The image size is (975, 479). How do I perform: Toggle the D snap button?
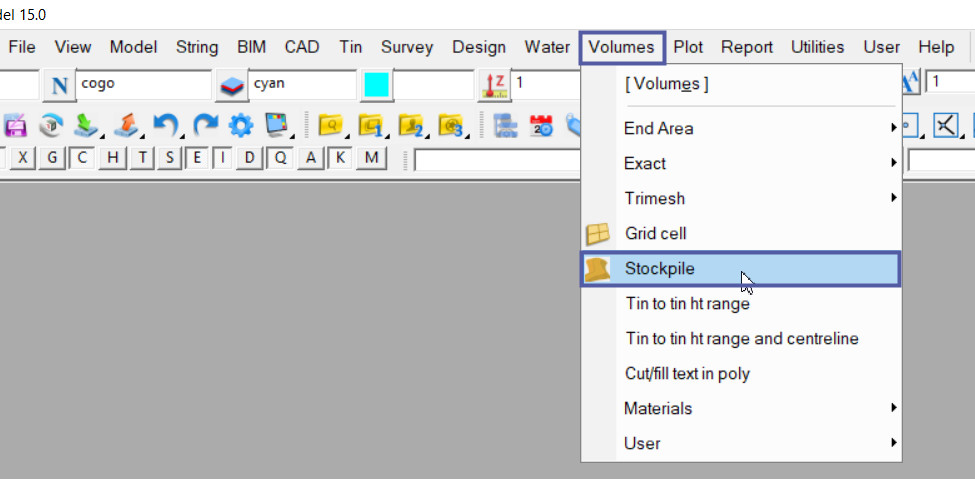pos(249,158)
